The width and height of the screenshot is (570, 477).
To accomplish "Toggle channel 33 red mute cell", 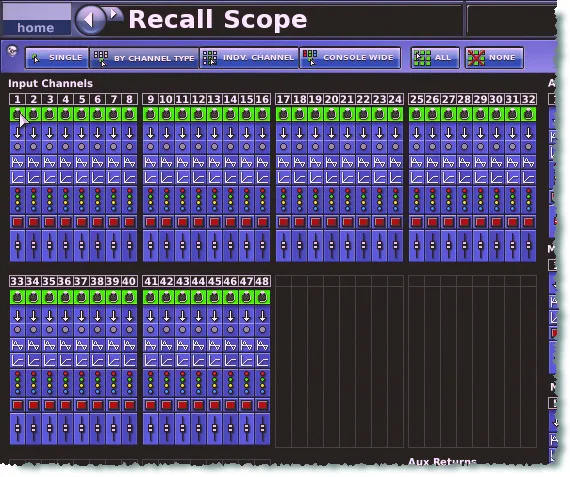I will tap(17, 405).
